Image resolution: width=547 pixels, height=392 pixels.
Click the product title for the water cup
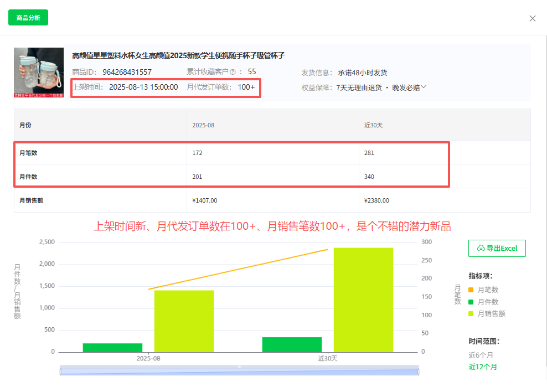click(x=178, y=55)
